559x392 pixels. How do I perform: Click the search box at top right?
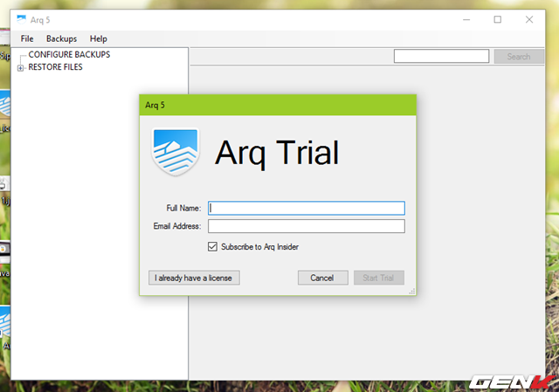tap(441, 57)
